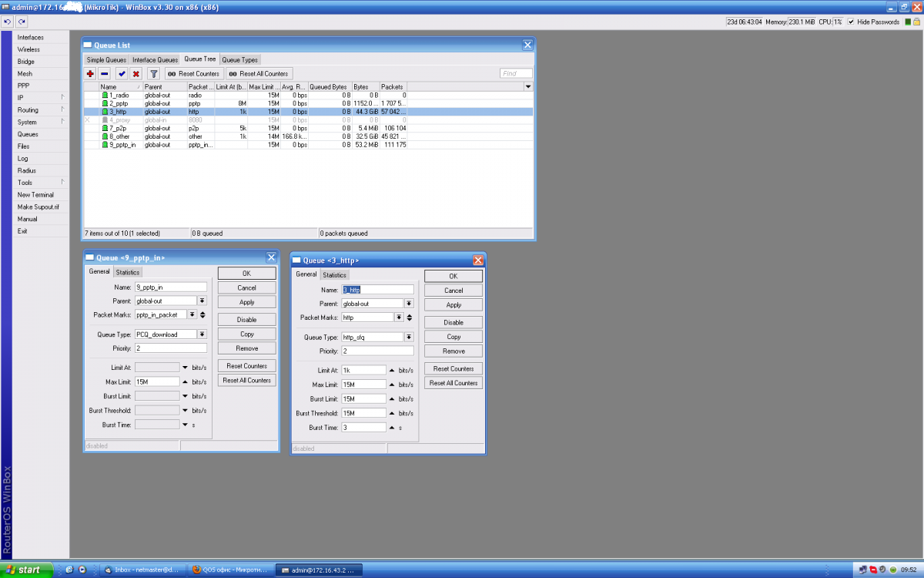Screen dimensions: 924x578
Task: Click the red plus add queue icon
Action: 90,73
